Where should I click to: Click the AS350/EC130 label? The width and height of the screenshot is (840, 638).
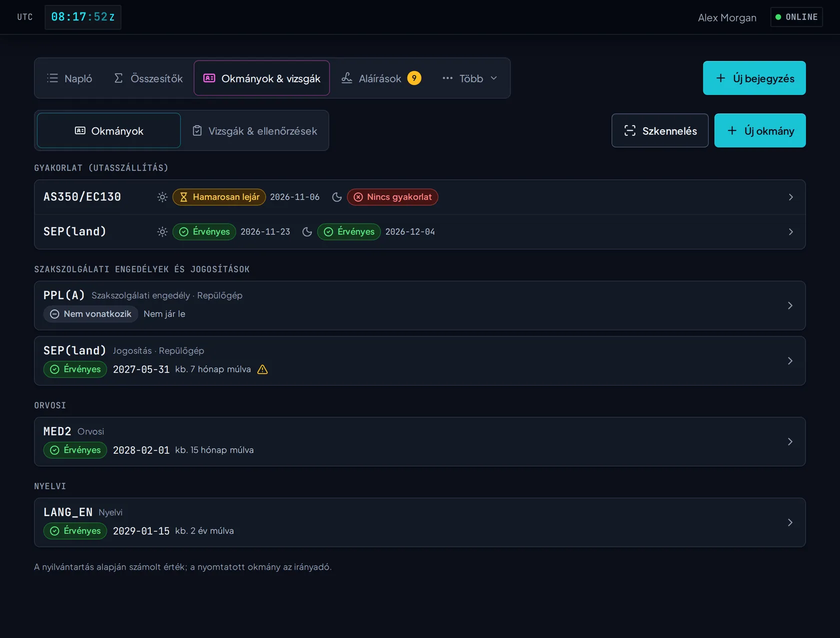click(x=82, y=197)
